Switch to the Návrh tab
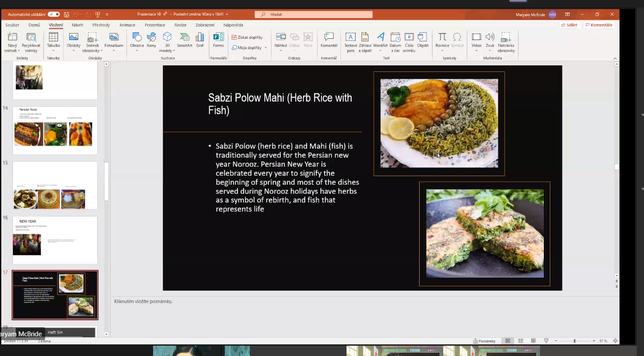 tap(77, 25)
